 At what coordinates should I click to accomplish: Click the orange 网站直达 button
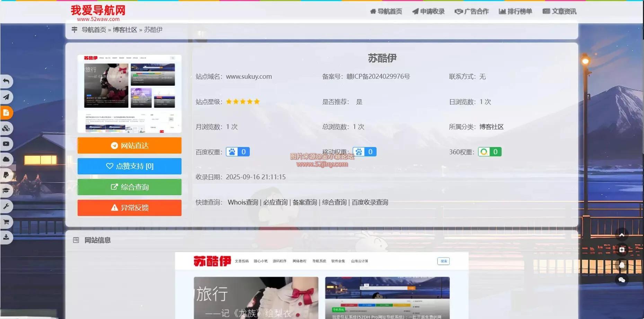click(x=129, y=145)
